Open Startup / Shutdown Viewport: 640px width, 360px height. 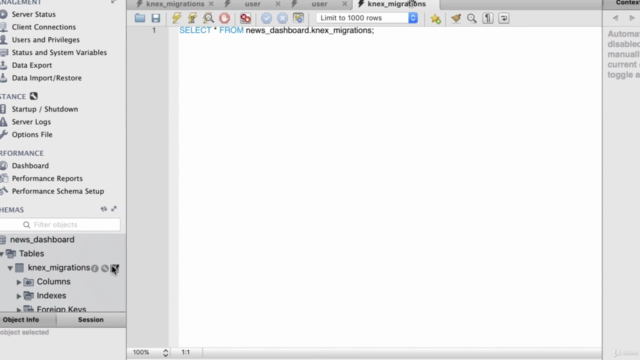[x=45, y=109]
